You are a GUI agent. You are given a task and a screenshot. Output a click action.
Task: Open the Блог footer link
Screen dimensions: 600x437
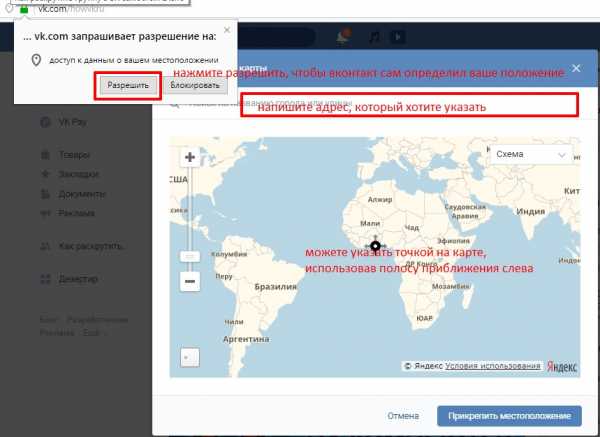point(49,320)
